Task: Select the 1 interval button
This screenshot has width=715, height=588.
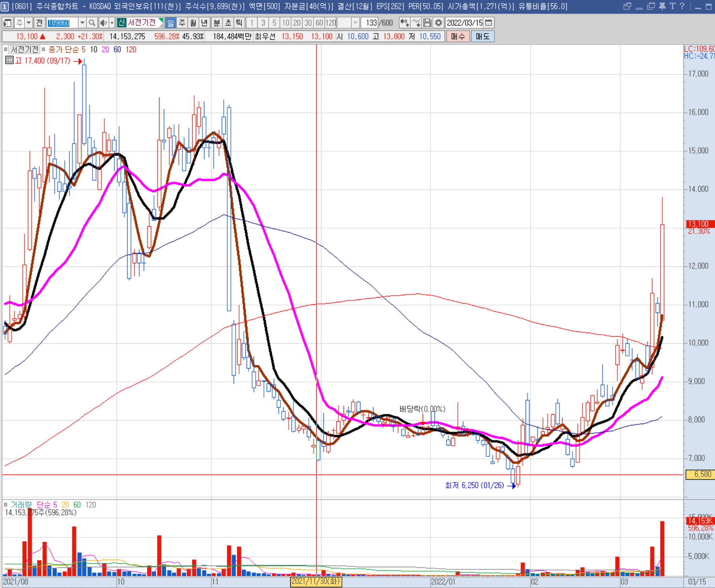Action: (x=252, y=23)
